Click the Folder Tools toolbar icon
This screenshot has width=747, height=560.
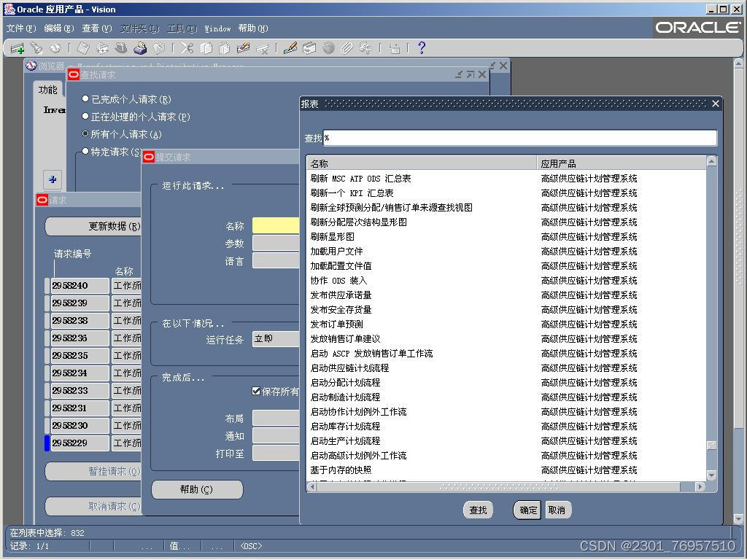coord(366,48)
